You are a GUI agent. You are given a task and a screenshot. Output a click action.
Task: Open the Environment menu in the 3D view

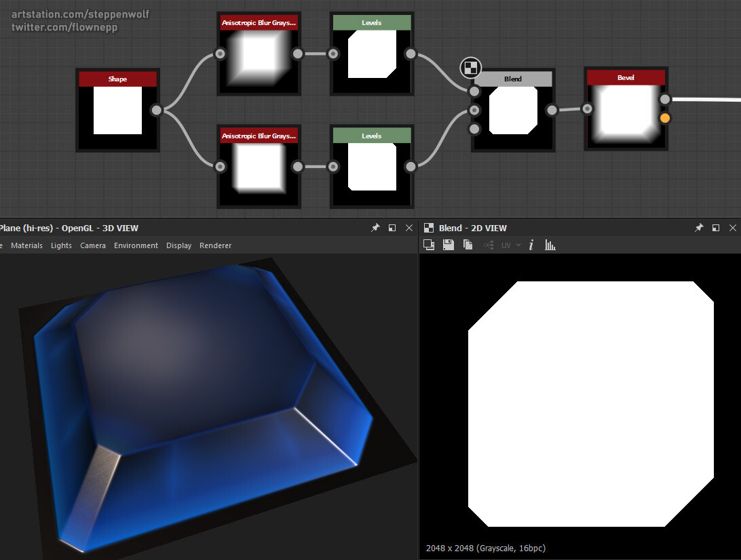click(x=136, y=245)
